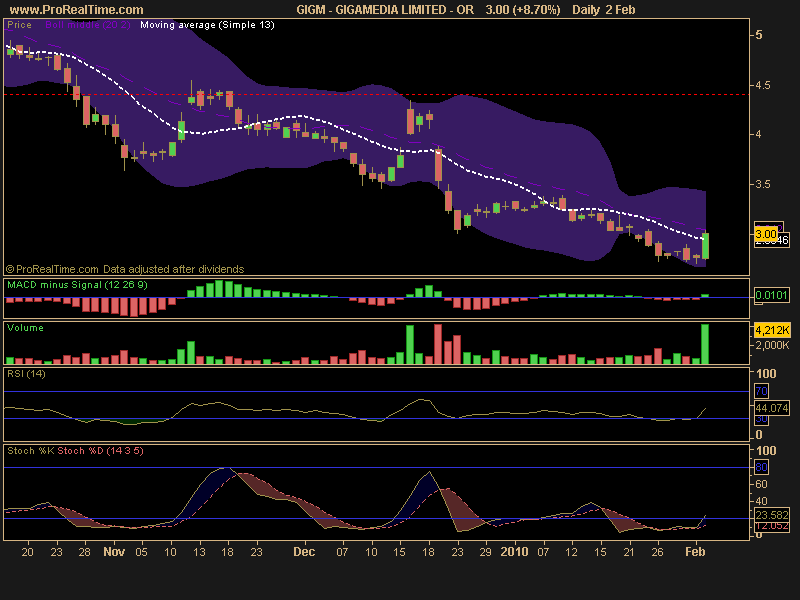Select the RSI (14) panel label
Screen dimensions: 800x600
26,373
